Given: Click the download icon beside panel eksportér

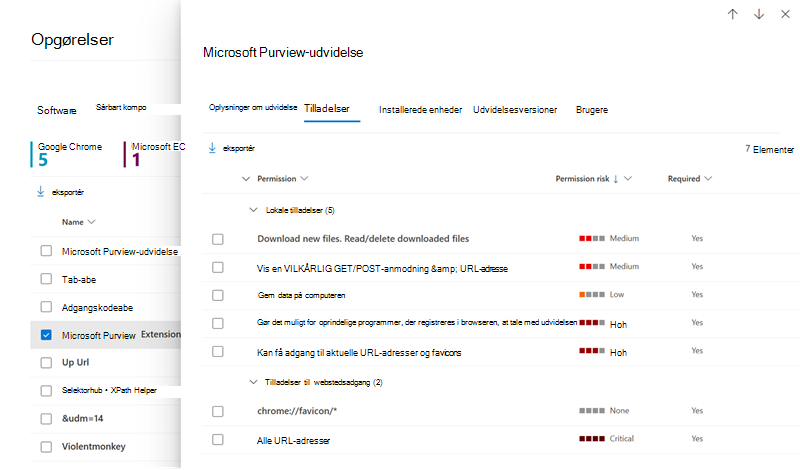Looking at the screenshot, I should coord(212,148).
